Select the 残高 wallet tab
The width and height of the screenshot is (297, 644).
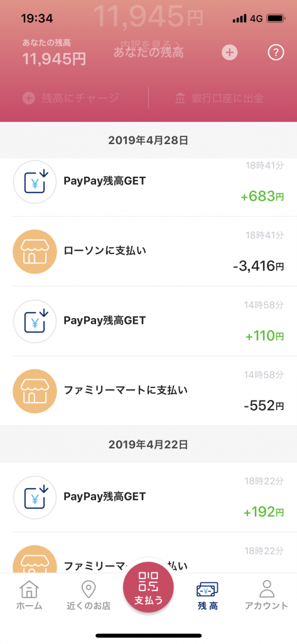[208, 596]
